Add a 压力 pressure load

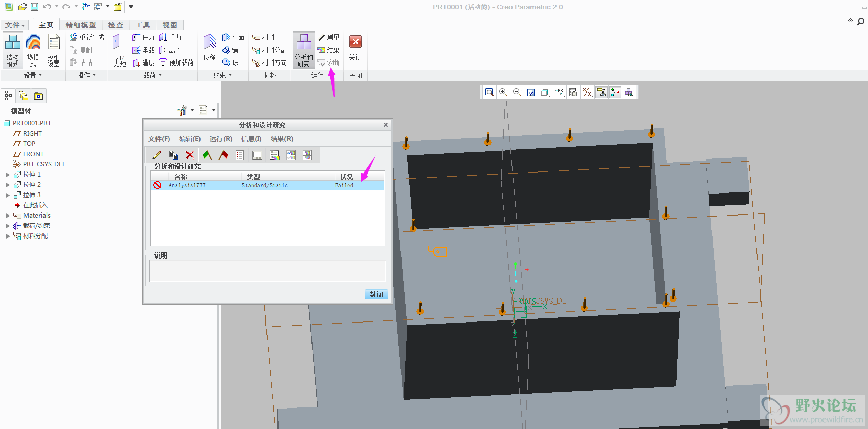(143, 37)
